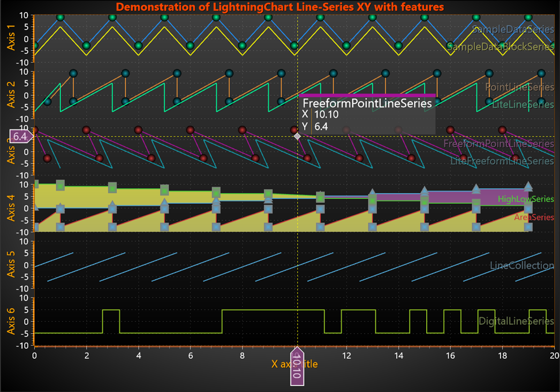Click the diamond tracking point on the cursor
Image resolution: width=560 pixels, height=392 pixels.
(297, 136)
